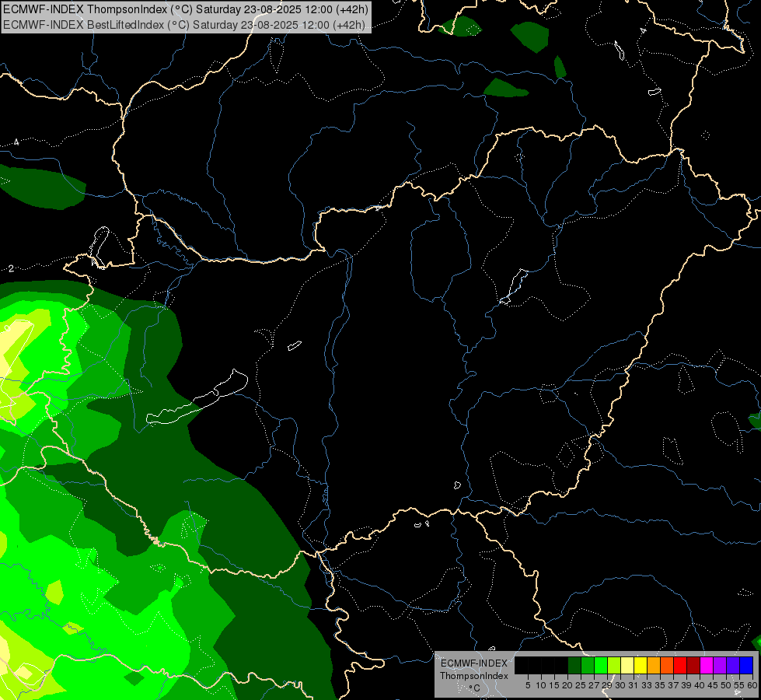Click the legend tick value 5
This screenshot has height=700, width=761.
528,685
